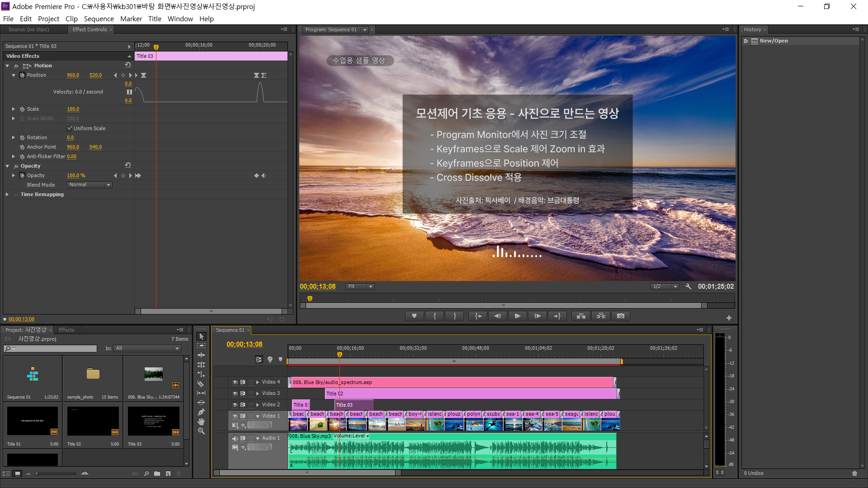Viewport: 868px width, 488px height.
Task: Open the Fit zoom level dropdown
Action: pyautogui.click(x=360, y=286)
